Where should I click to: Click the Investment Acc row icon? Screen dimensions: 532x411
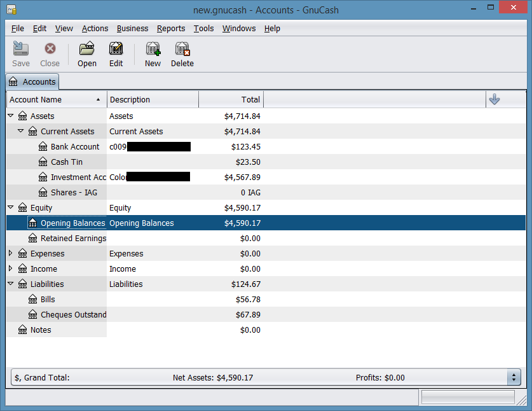43,178
